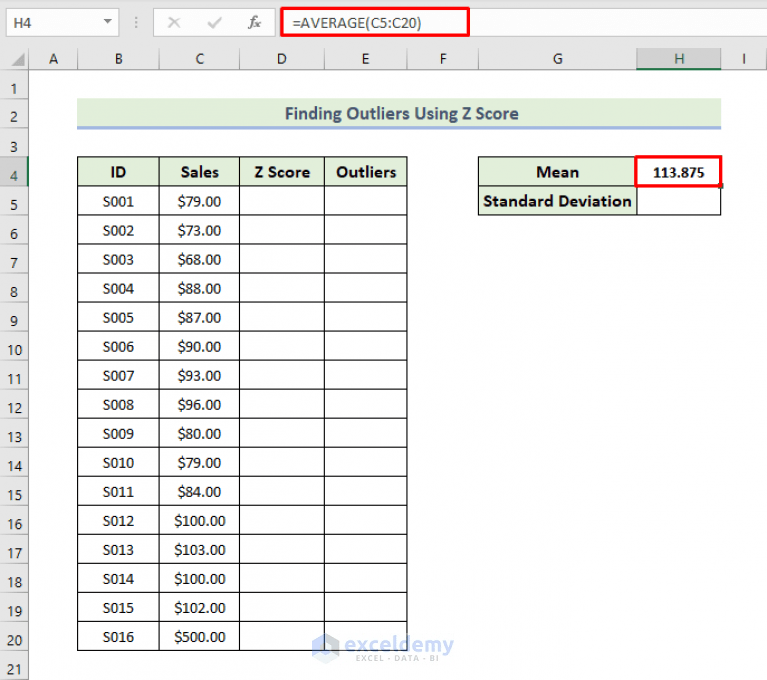This screenshot has height=680, width=767.
Task: Select the Outliers cell for S012
Action: 365,521
